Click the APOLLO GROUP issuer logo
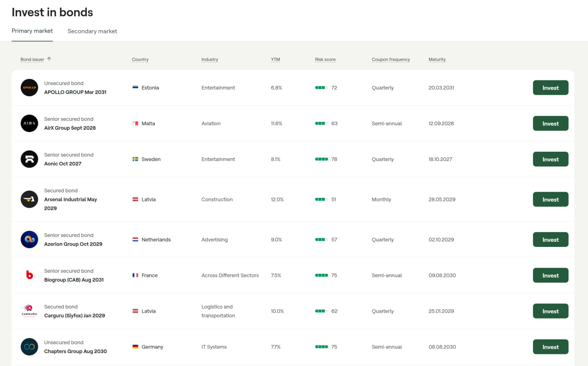Viewport: 588px width, 366px height. tap(29, 88)
